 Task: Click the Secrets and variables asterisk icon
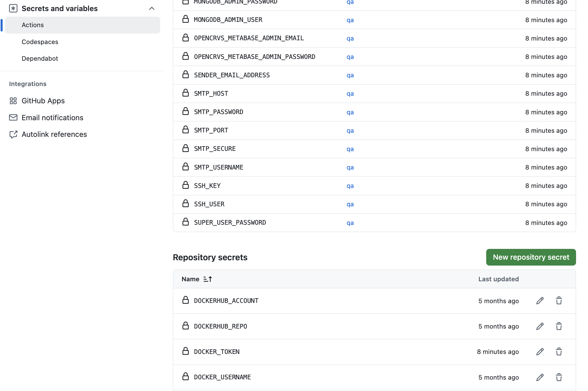13,8
